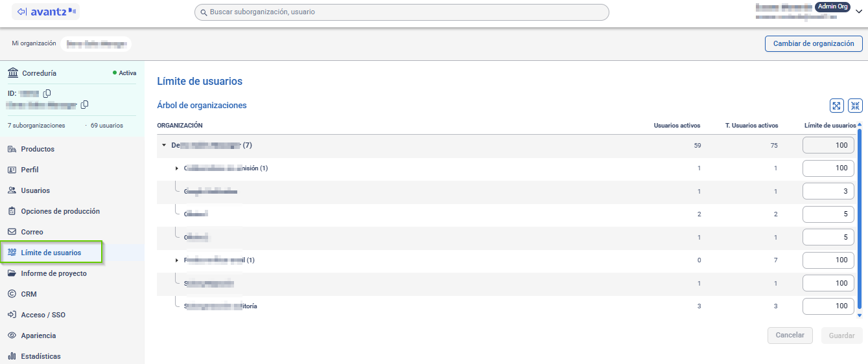Click the ORGANIZACIÓN column header
Screen dimensions: 868x364
(180, 125)
